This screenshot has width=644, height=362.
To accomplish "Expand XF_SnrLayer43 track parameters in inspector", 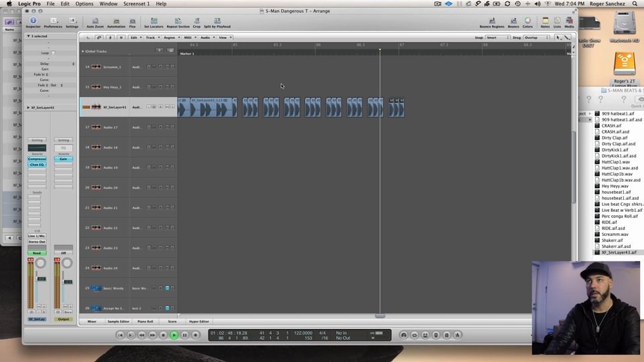I will coord(28,107).
